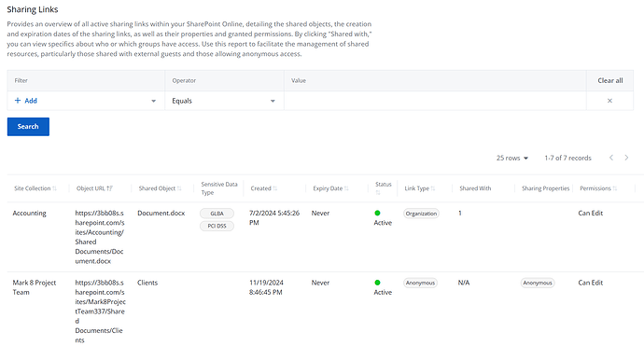Click the GLBA sensitive data tag

pyautogui.click(x=217, y=214)
